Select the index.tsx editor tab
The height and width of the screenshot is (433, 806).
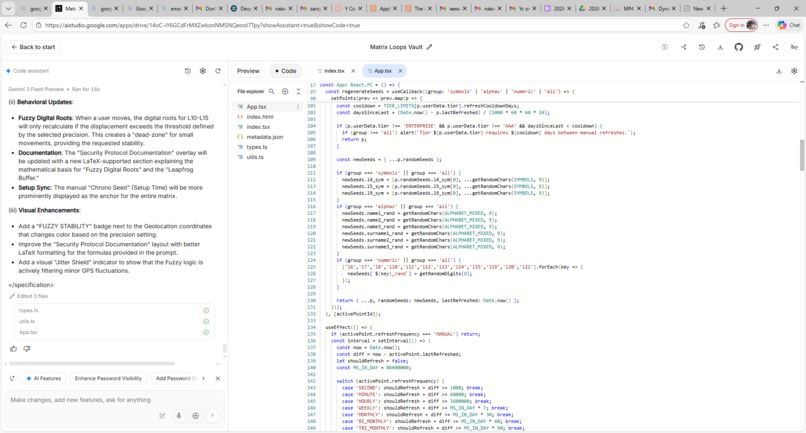334,71
